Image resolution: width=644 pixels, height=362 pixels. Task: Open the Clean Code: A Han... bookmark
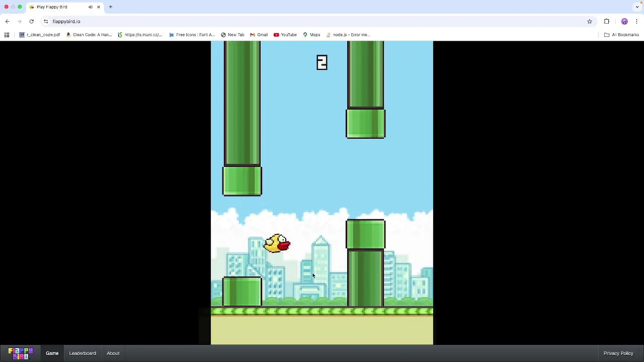click(x=89, y=35)
